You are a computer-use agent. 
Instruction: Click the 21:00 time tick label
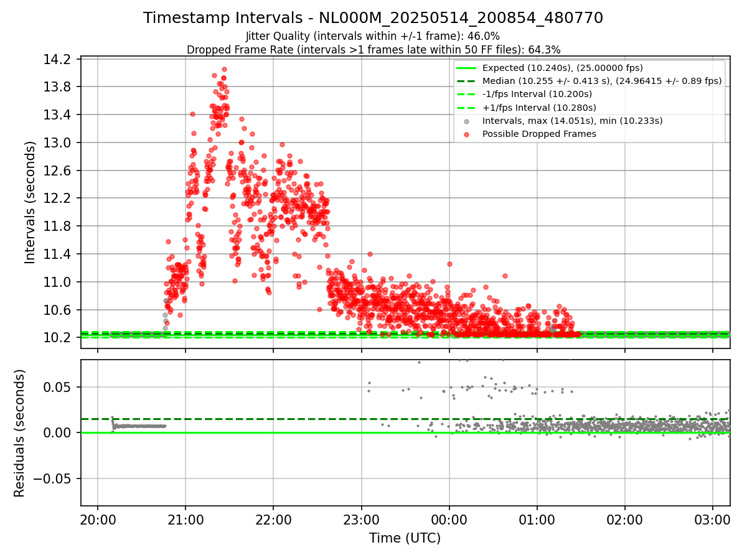pos(186,520)
